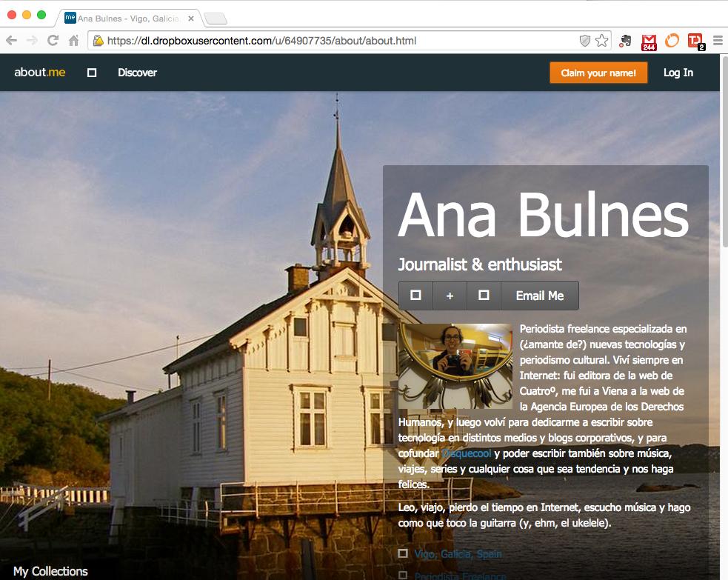This screenshot has width=728, height=580.
Task: Open the Log In link
Action: coord(678,73)
